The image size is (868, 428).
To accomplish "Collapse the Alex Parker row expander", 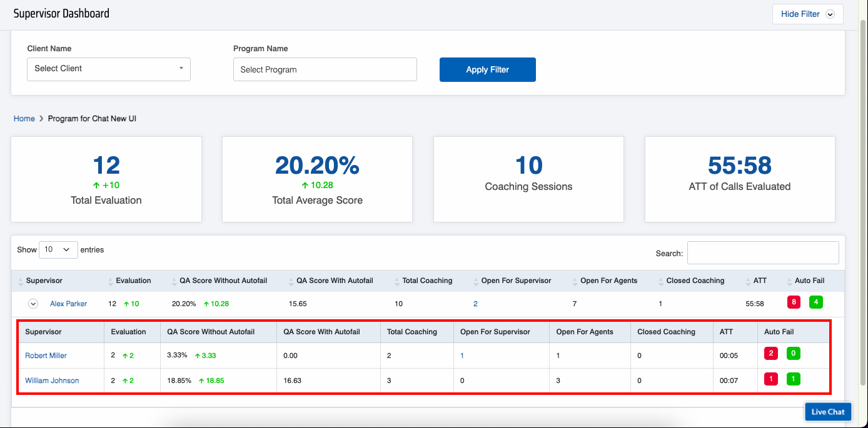I will [x=34, y=304].
